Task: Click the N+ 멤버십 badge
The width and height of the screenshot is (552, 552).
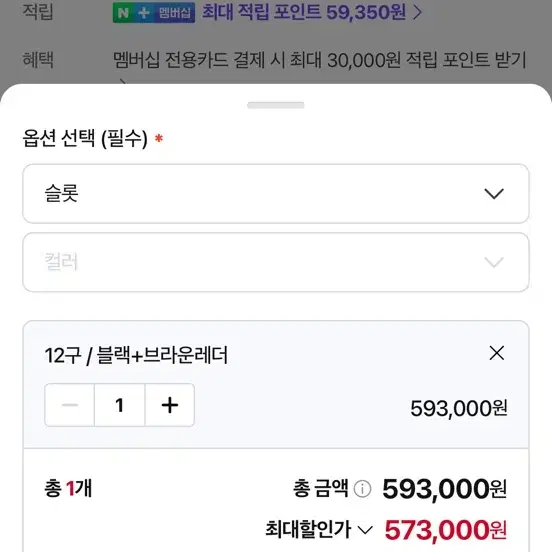Action: point(154,13)
